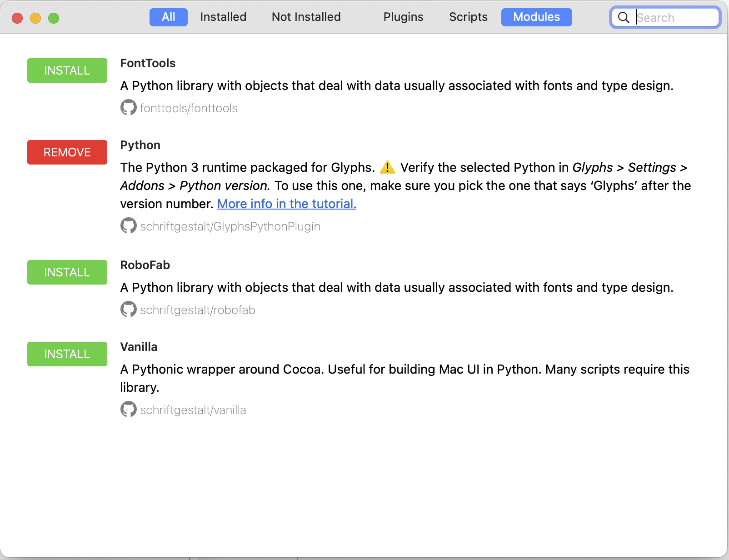Remove the Python module
Viewport: 729px width, 560px height.
[67, 152]
